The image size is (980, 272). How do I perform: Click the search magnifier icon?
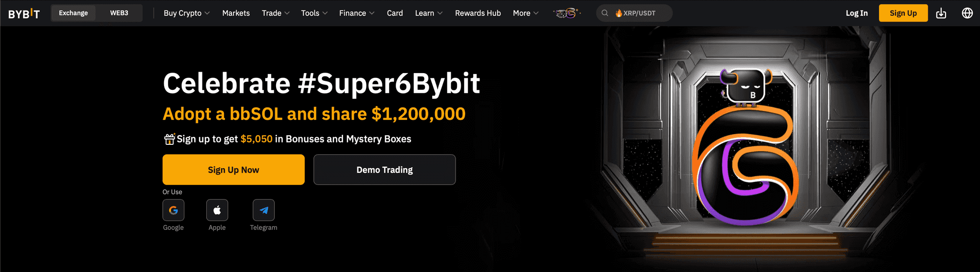605,13
